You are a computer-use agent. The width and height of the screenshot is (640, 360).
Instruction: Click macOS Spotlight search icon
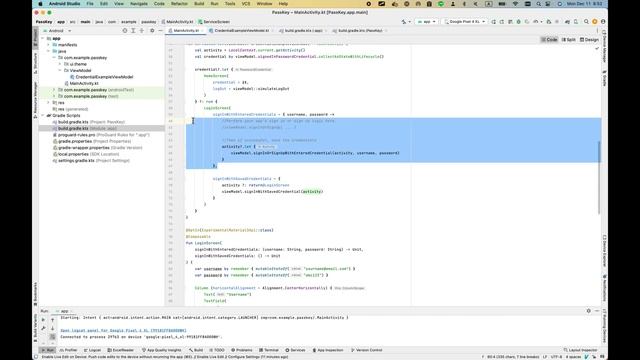point(538,4)
